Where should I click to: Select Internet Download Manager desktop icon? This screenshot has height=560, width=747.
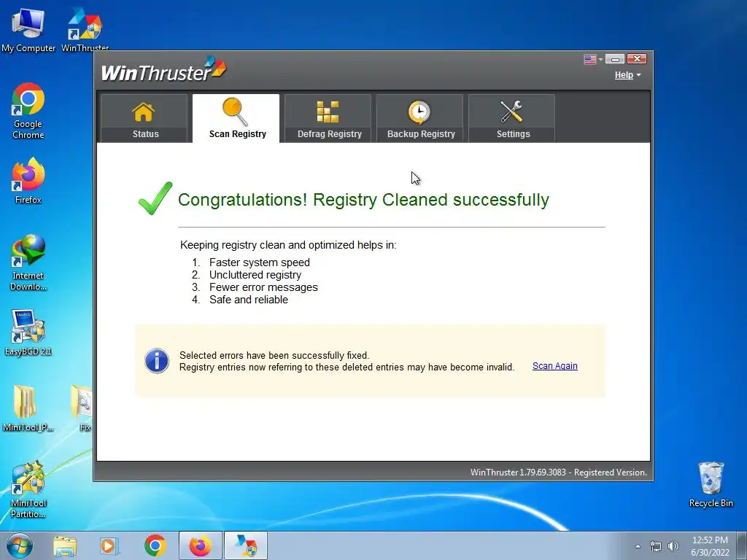tap(28, 262)
